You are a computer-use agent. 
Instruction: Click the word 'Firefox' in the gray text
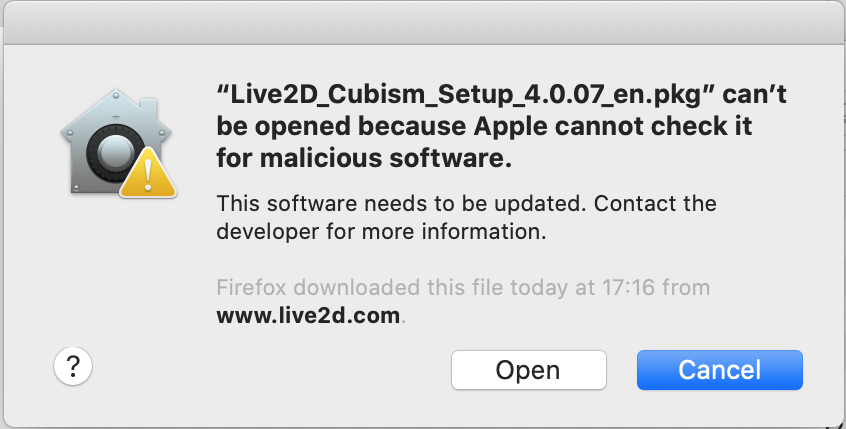tap(251, 288)
